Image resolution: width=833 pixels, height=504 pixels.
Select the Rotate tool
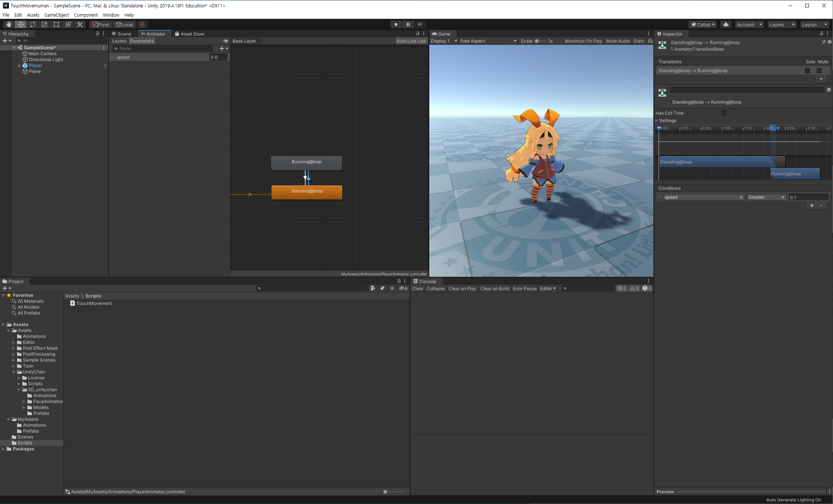pyautogui.click(x=33, y=24)
